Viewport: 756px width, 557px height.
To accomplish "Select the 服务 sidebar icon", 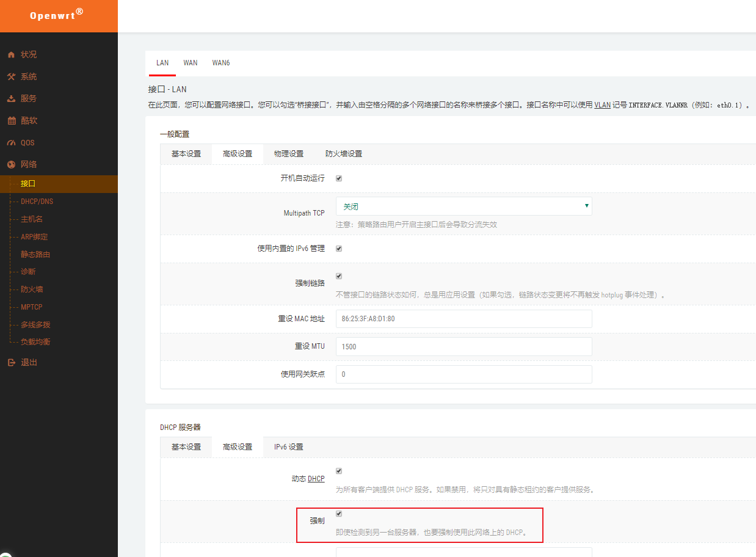I will 10,98.
